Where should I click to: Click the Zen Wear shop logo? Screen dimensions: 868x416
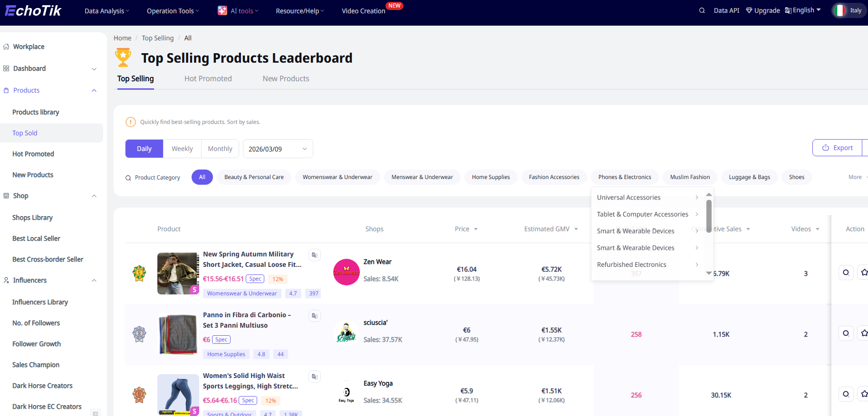346,272
